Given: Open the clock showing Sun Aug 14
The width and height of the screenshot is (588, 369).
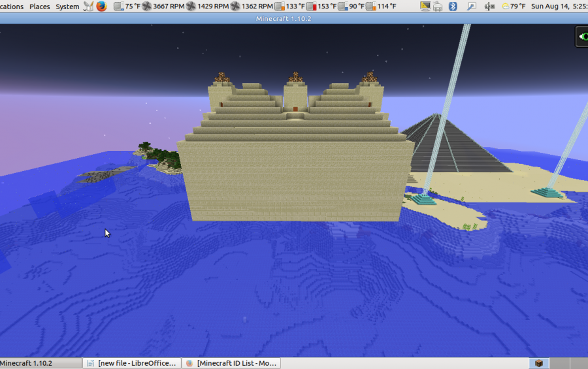Looking at the screenshot, I should [x=559, y=6].
